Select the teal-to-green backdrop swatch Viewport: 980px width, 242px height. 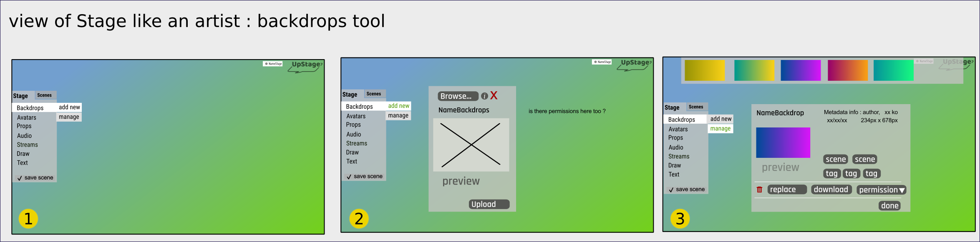coord(894,70)
